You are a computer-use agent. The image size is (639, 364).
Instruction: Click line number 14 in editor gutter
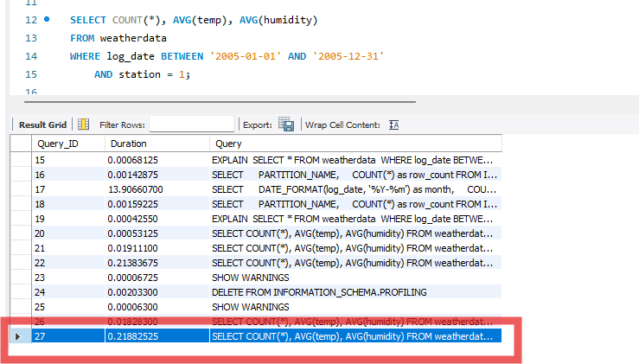[x=31, y=56]
